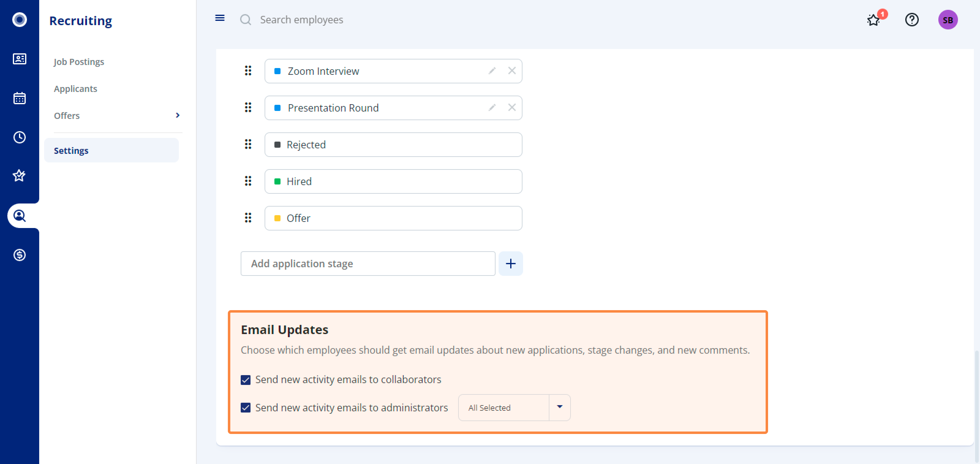
Task: Select the Zoom Interview stage label
Action: (323, 71)
